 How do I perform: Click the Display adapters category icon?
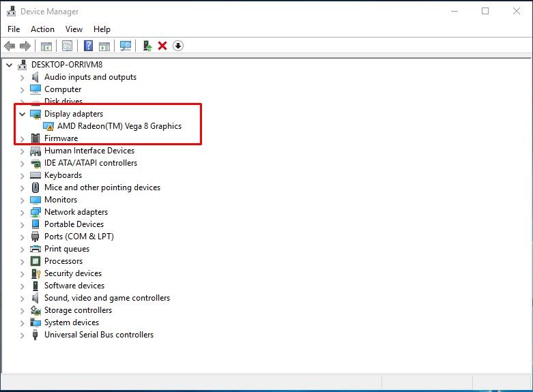pyautogui.click(x=35, y=114)
